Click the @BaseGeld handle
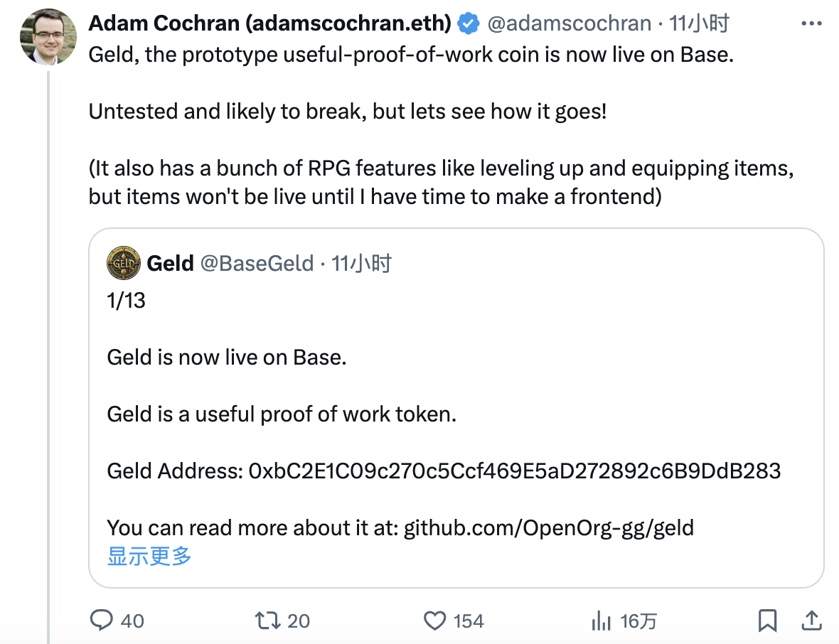Image resolution: width=839 pixels, height=644 pixels. point(257,264)
